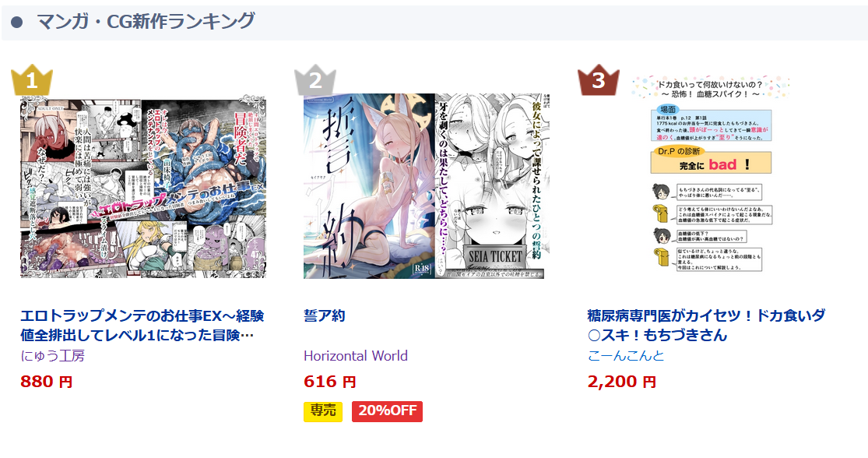Visit the にゅう工房 circle page
The height and width of the screenshot is (458, 868).
click(53, 355)
